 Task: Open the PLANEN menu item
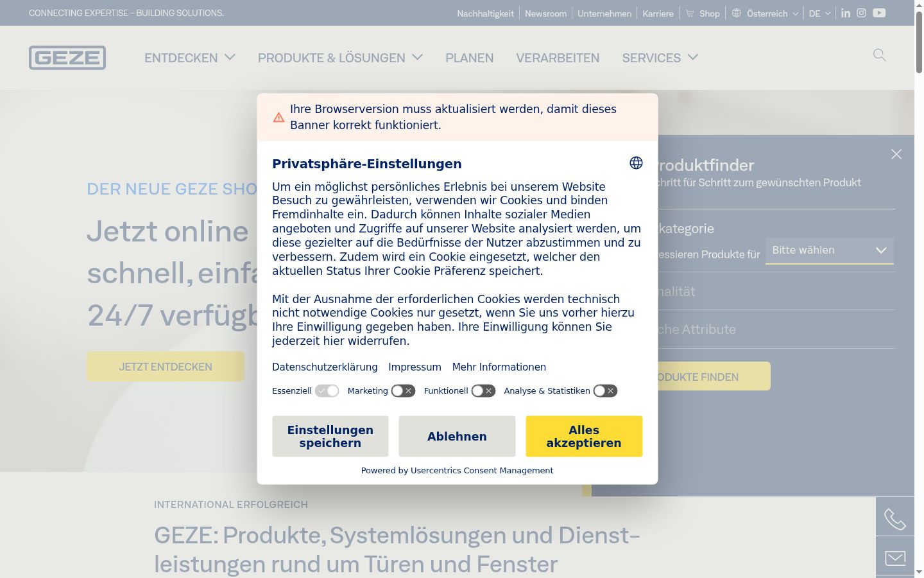470,58
